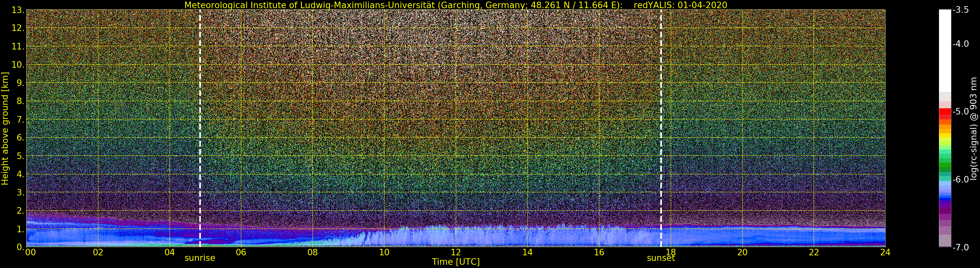Click the "04" time axis tick label
Screen dimensions: 980x268
click(x=170, y=252)
